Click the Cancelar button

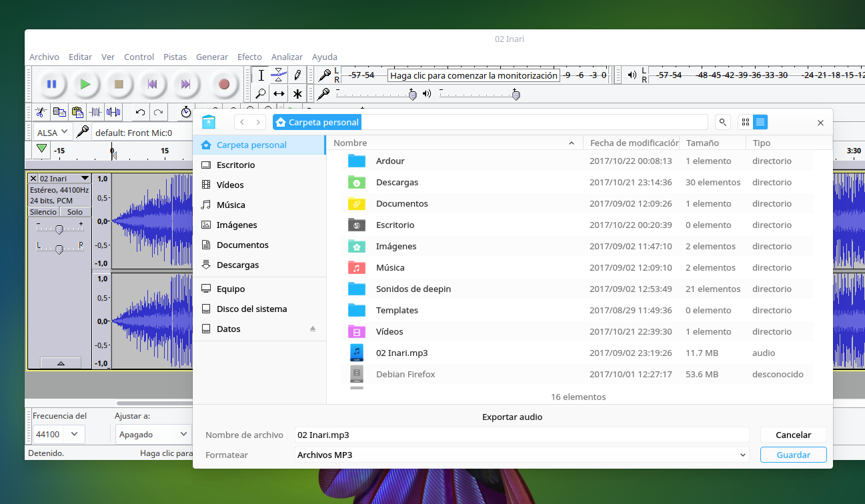tap(793, 435)
